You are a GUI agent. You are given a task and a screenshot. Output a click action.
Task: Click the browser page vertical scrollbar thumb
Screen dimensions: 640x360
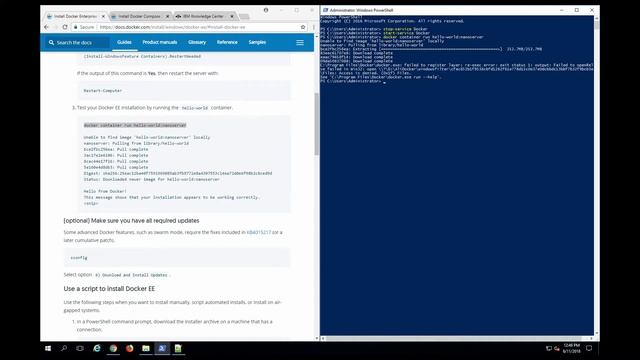(x=316, y=124)
